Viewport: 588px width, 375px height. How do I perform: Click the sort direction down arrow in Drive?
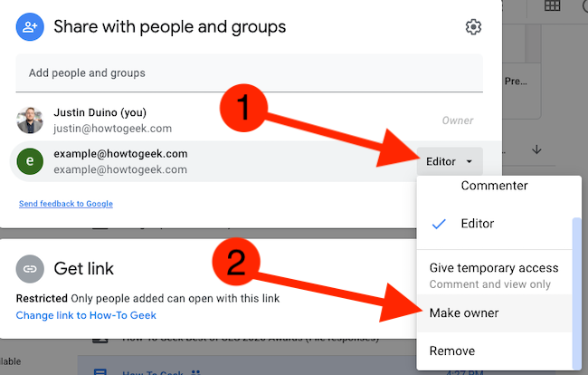coord(536,149)
